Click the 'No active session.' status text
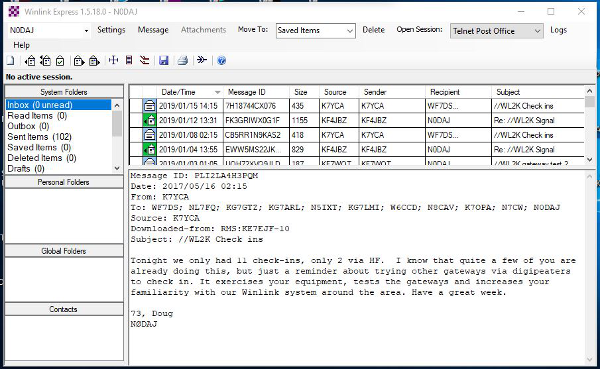 pyautogui.click(x=39, y=77)
